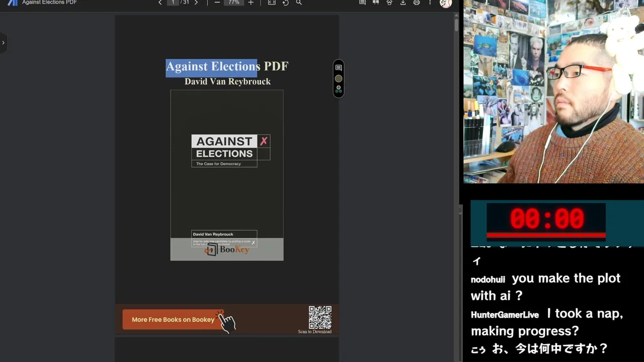Click the QR code image
The height and width of the screenshot is (362, 644).
[320, 317]
